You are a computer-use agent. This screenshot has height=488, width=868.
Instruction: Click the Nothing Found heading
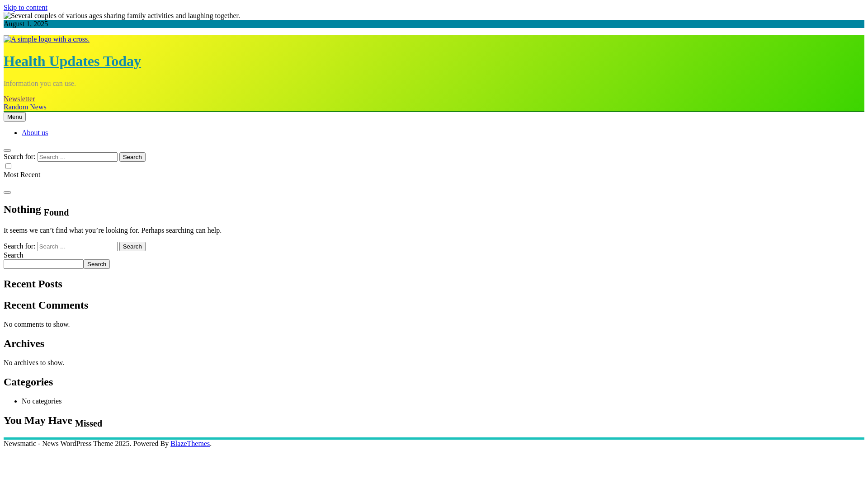coord(36,210)
